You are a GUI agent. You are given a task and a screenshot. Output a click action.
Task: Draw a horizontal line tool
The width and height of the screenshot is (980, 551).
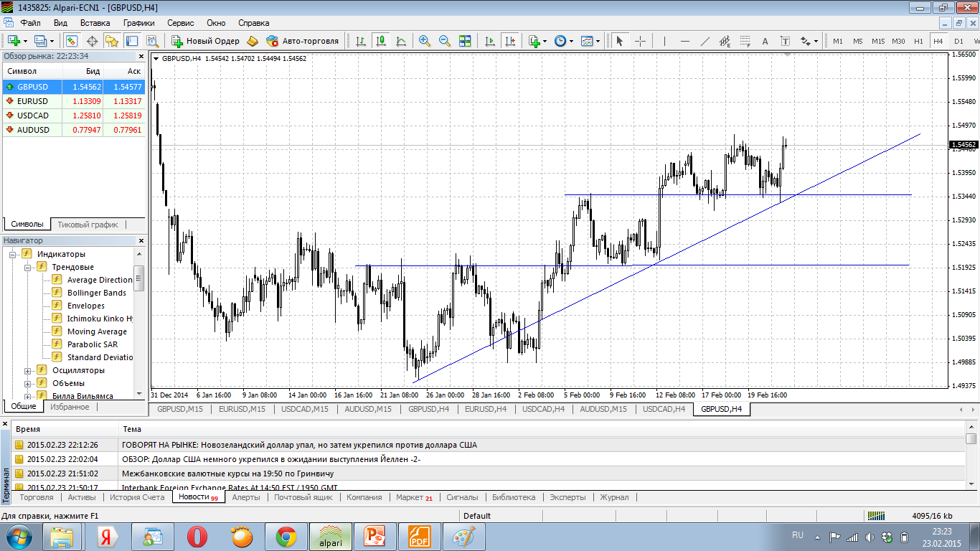click(x=684, y=41)
